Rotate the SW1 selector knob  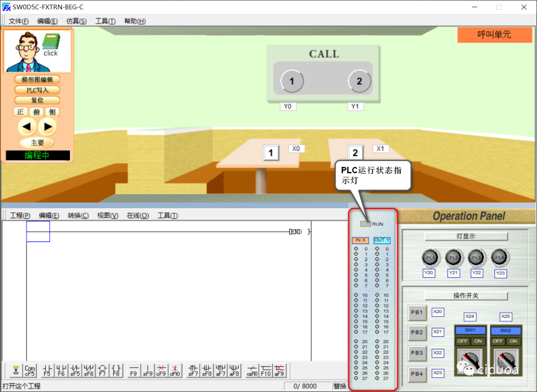470,360
